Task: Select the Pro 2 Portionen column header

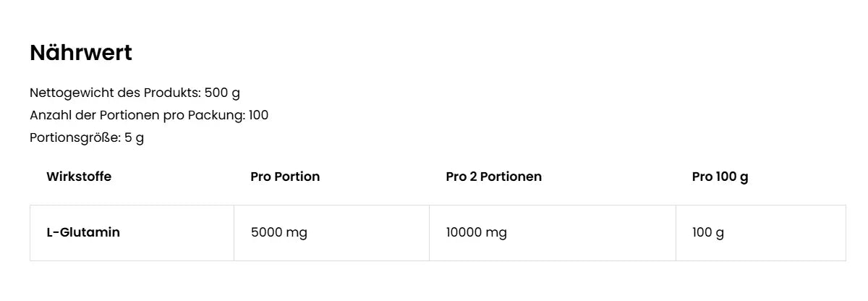Action: [x=493, y=177]
